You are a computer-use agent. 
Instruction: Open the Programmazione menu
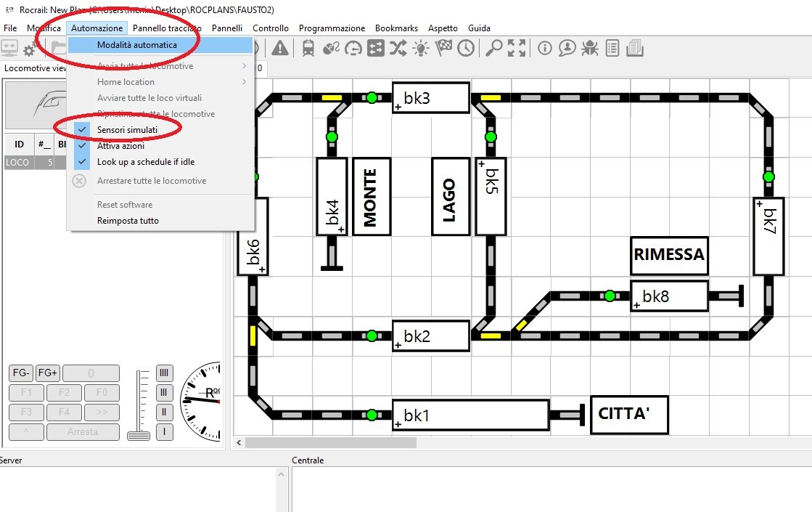pyautogui.click(x=332, y=28)
